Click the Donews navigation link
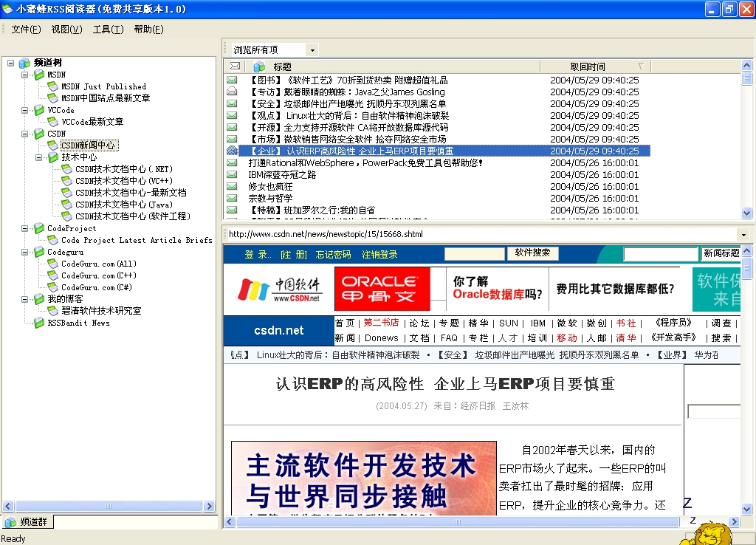Viewport: 756px width, 545px height. click(382, 338)
